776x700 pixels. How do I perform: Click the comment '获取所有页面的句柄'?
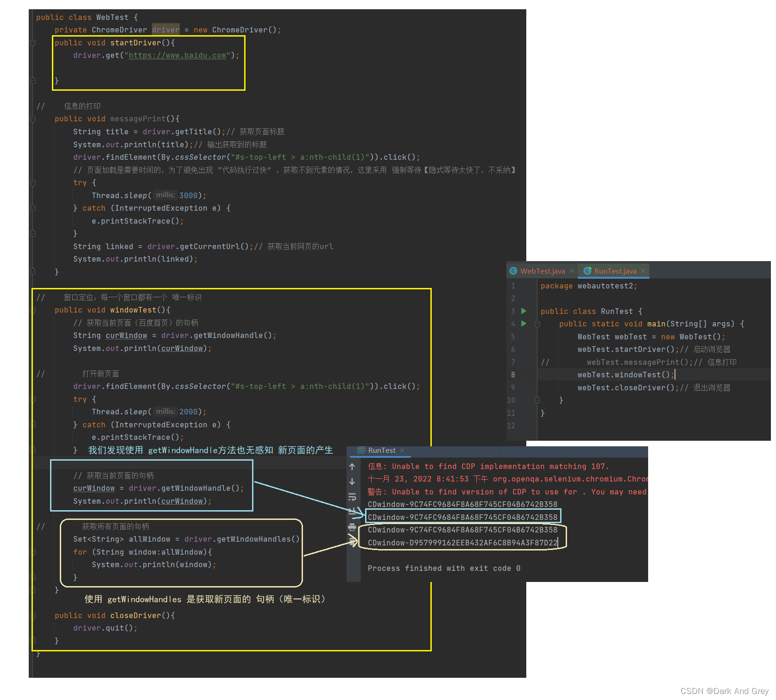pos(115,526)
